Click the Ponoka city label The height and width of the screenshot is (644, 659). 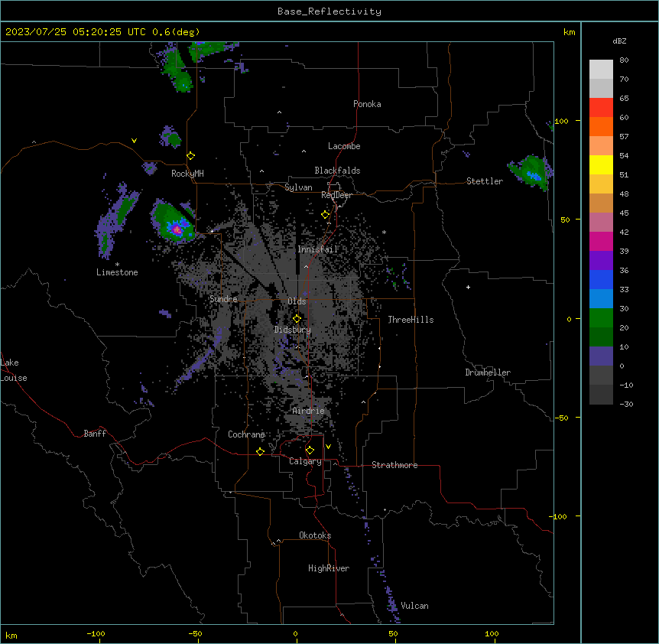(x=367, y=104)
